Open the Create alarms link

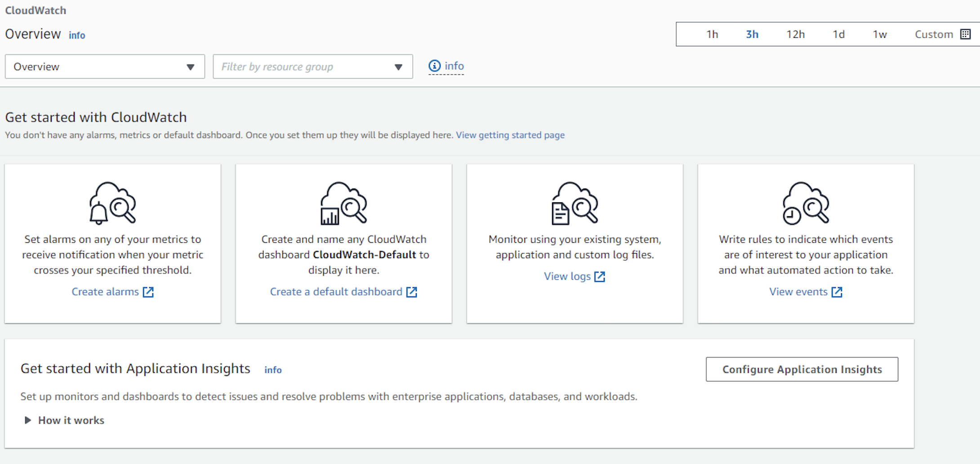click(105, 292)
